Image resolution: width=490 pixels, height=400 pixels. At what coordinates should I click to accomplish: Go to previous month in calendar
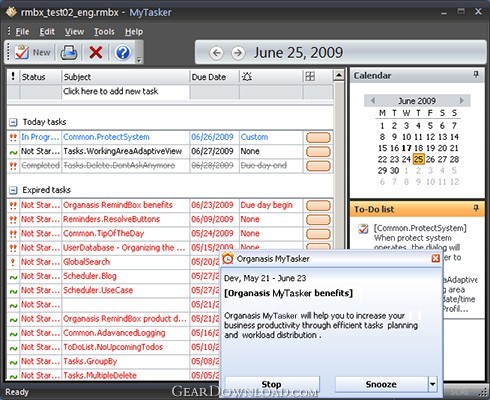click(373, 100)
